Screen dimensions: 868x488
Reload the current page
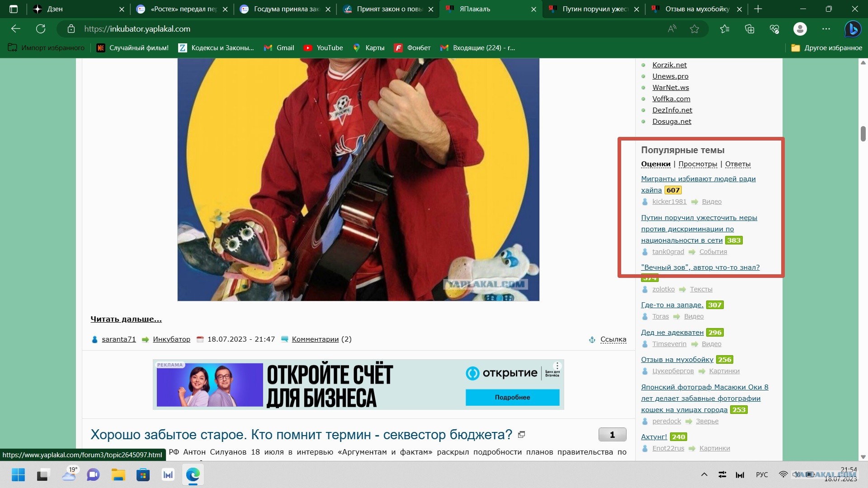pyautogui.click(x=41, y=29)
